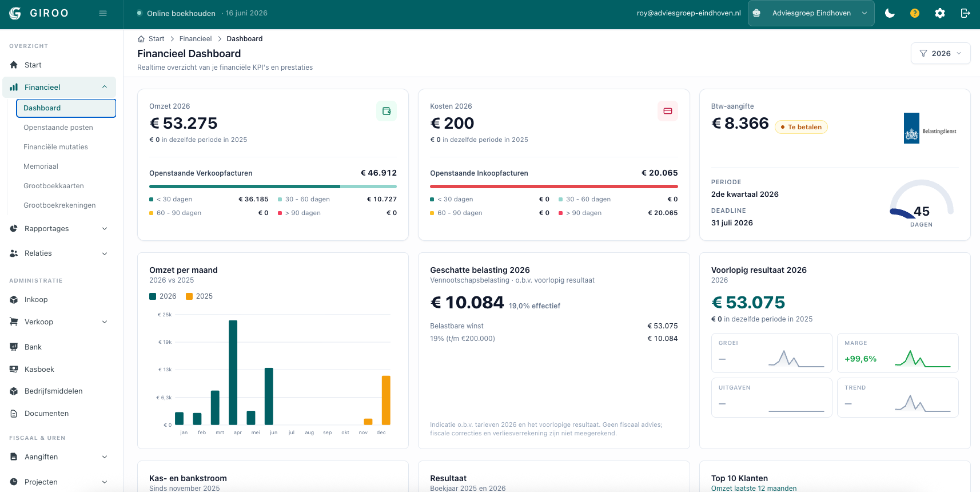This screenshot has width=980, height=492.
Task: Open the Groei mini chart tile
Action: (771, 353)
